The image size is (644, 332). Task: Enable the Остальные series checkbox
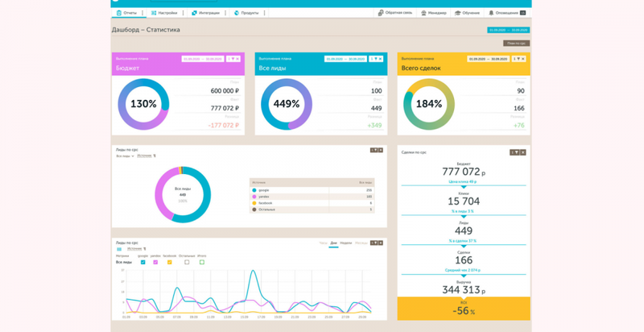click(187, 262)
